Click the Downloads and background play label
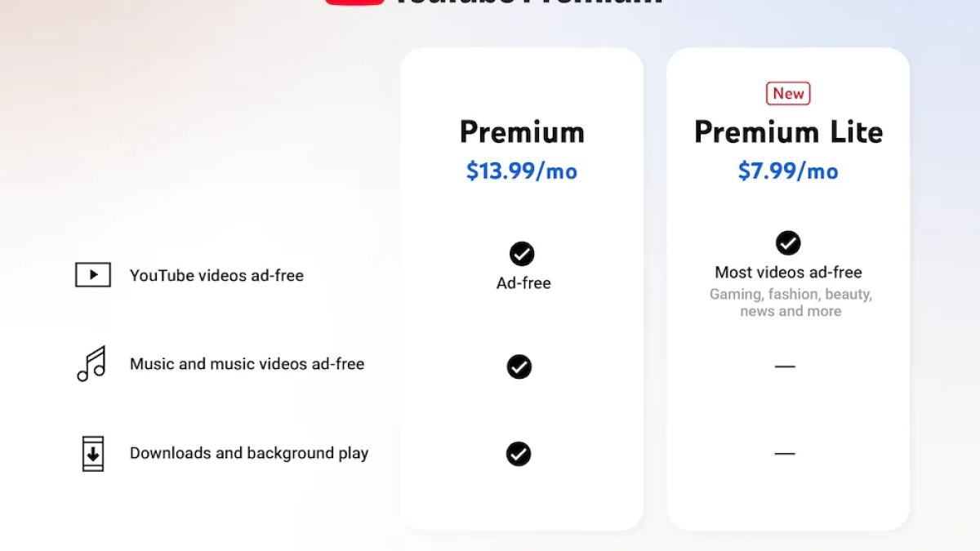 [249, 453]
